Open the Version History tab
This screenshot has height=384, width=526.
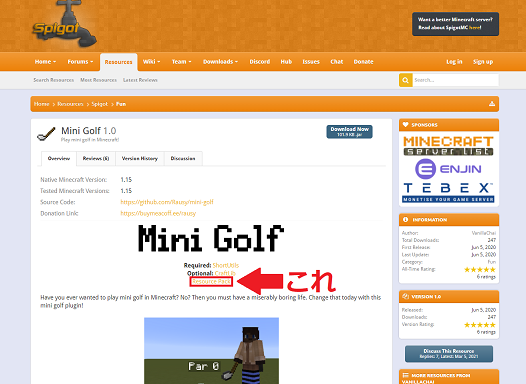(x=140, y=158)
